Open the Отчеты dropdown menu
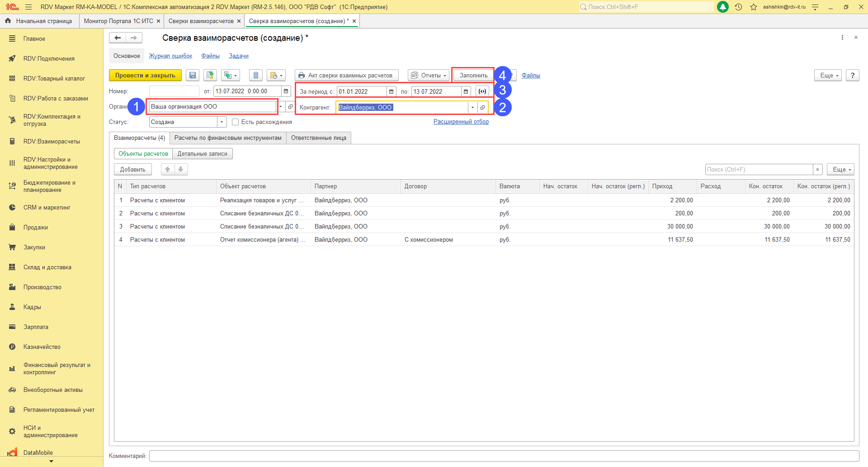Screen dimensions: 868x467 click(429, 76)
